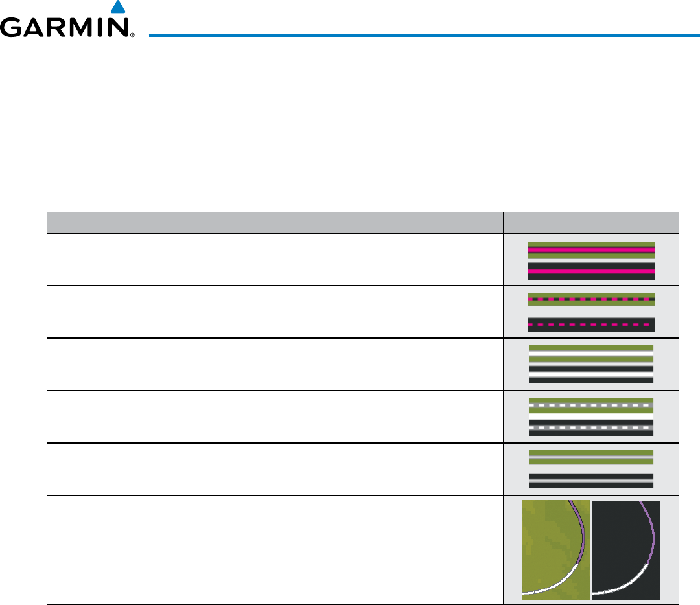
Task: Click the Garmin logo
Action: tap(67, 19)
